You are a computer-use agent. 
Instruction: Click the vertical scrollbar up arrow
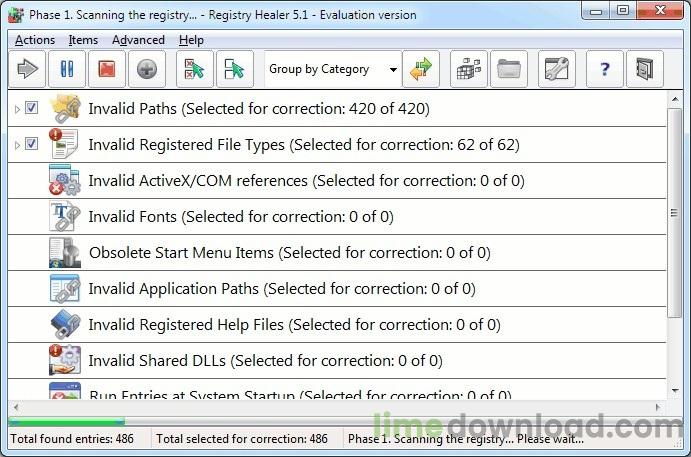coord(675,100)
